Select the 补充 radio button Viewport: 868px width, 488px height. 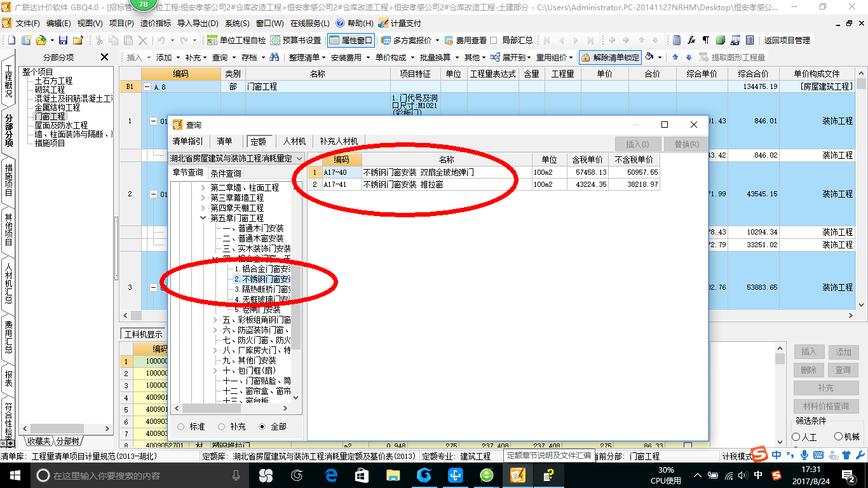coord(222,426)
